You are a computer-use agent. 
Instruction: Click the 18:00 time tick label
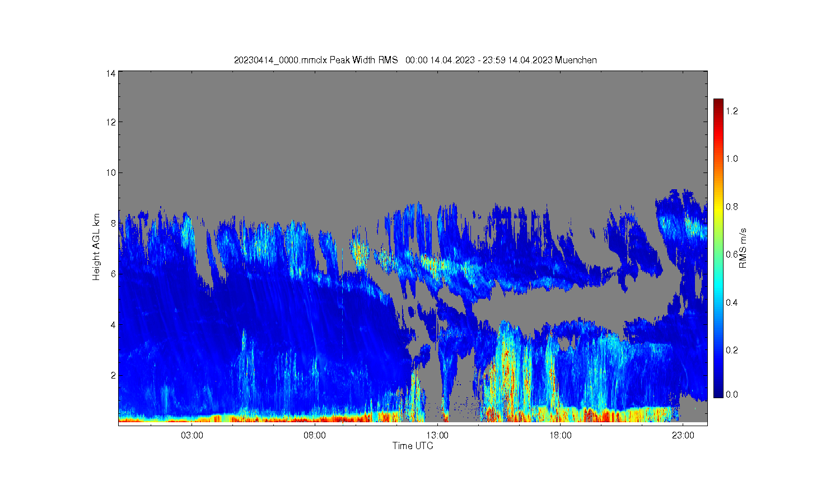pos(560,435)
